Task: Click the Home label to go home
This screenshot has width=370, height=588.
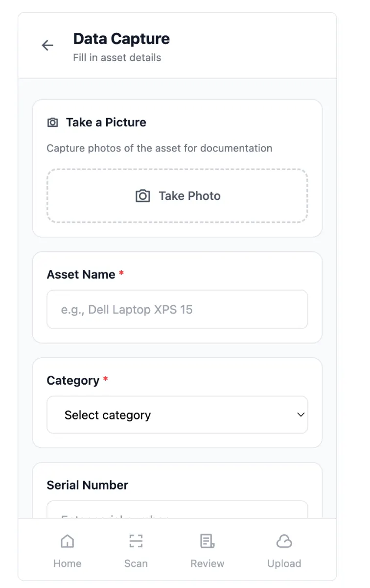Action: point(67,563)
